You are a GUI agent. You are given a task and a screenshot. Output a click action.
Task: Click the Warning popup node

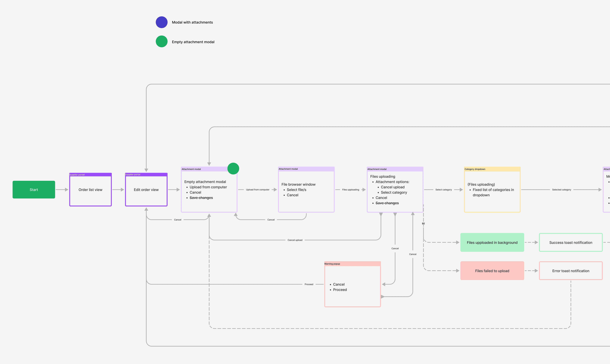tap(352, 284)
